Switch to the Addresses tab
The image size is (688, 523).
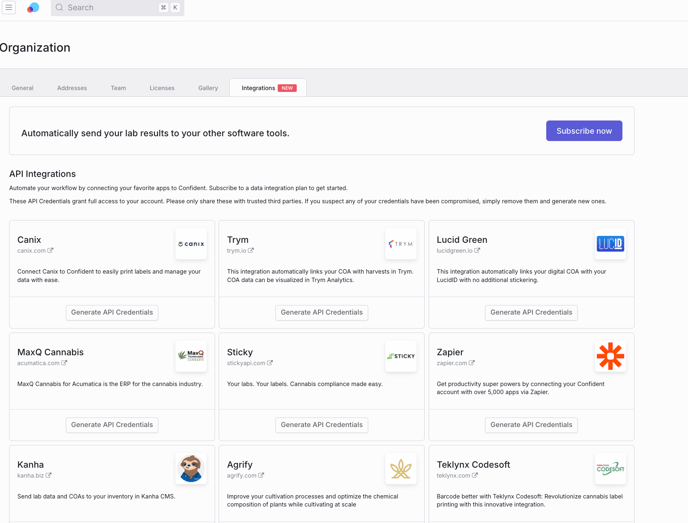coord(72,88)
